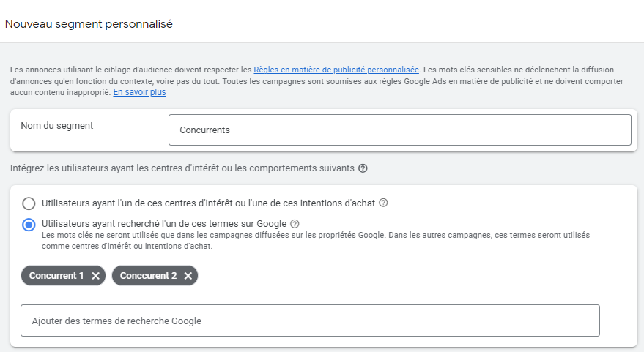Click the 'Intégrez les utilisateurs' heading text
The width and height of the screenshot is (644, 352).
pos(182,168)
